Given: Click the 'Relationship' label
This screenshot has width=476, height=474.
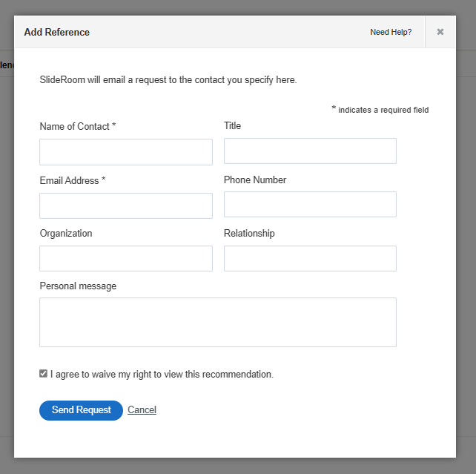Looking at the screenshot, I should pyautogui.click(x=249, y=233).
